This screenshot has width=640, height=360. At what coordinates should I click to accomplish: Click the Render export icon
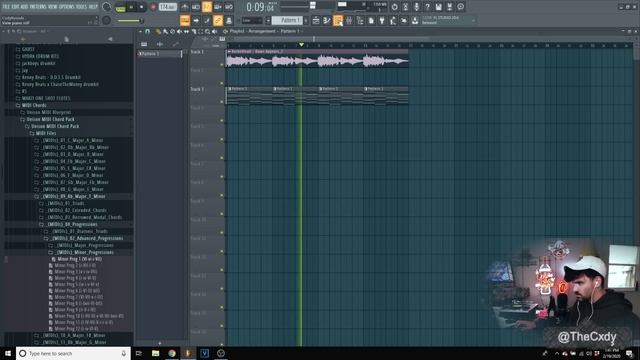tap(449, 7)
